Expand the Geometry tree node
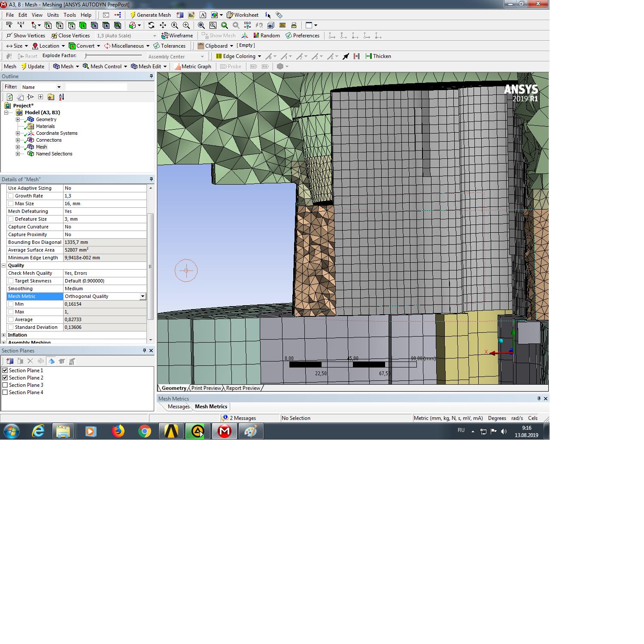 pyautogui.click(x=18, y=119)
